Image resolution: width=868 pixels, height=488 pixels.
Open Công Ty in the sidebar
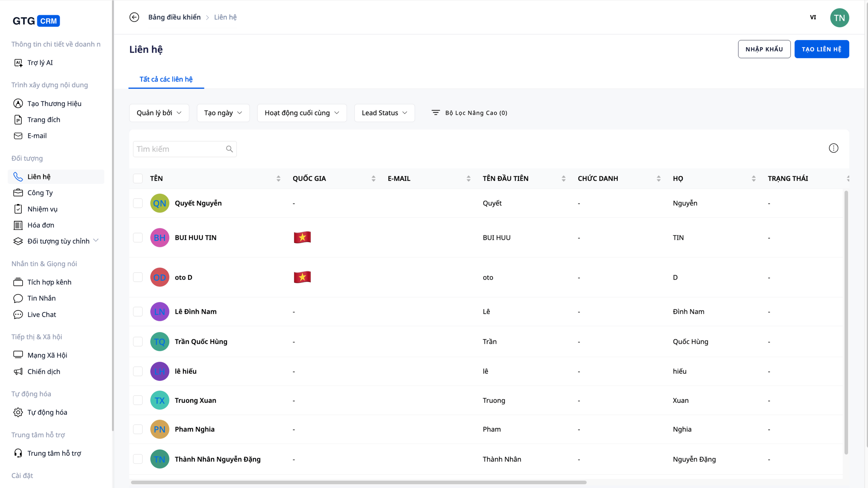(40, 193)
